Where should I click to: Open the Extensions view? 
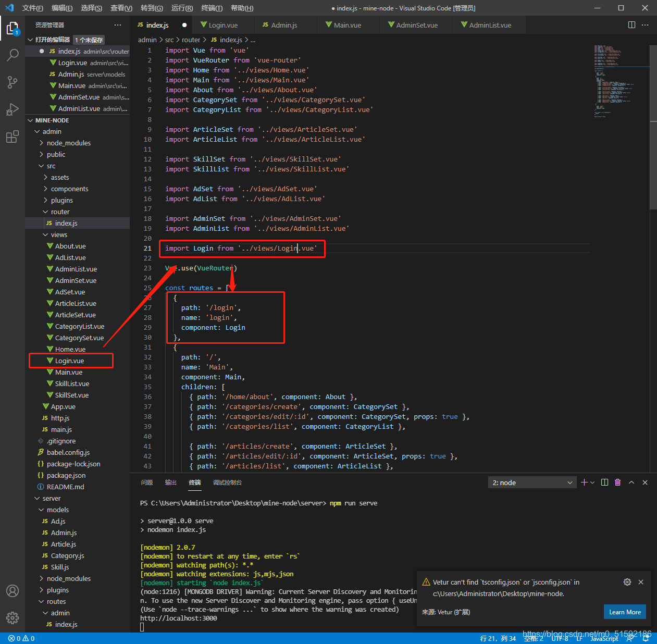(x=13, y=137)
